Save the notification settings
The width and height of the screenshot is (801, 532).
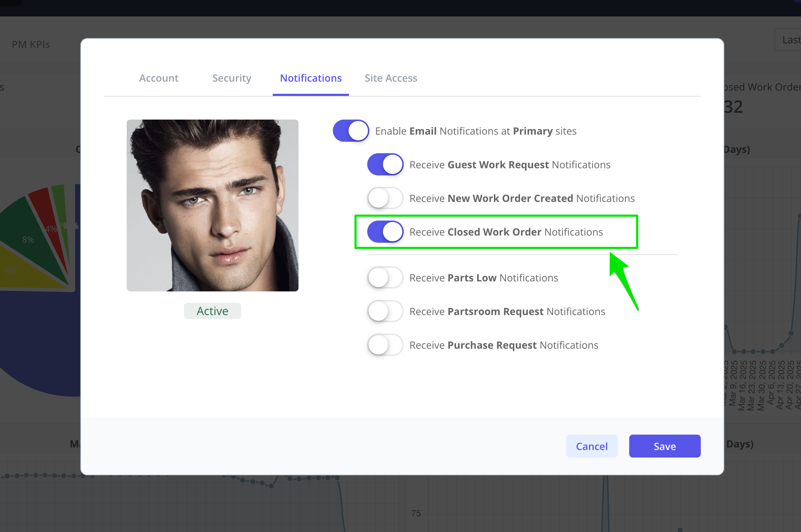click(x=665, y=446)
